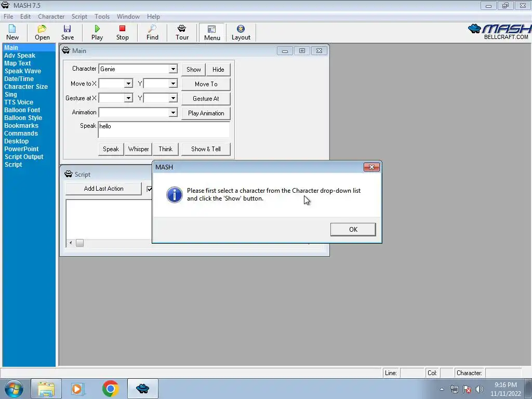This screenshot has width=532, height=399.
Task: Click the Play Animation button
Action: point(206,113)
